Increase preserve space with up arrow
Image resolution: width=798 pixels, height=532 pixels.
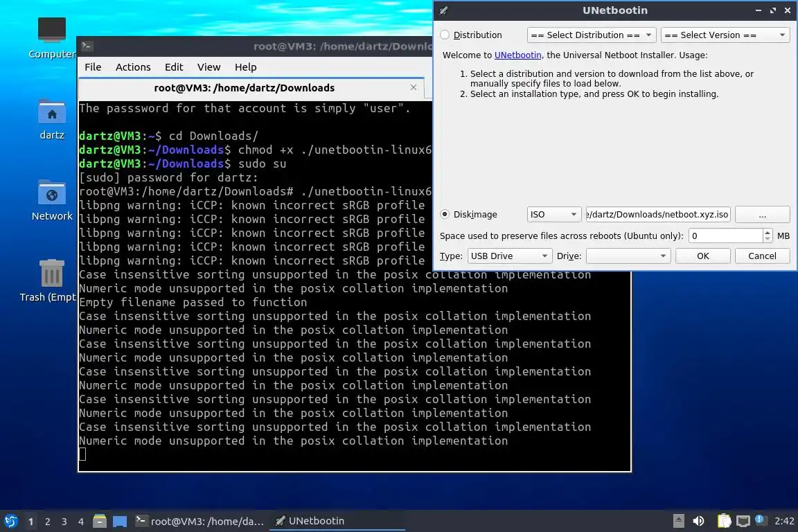768,232
